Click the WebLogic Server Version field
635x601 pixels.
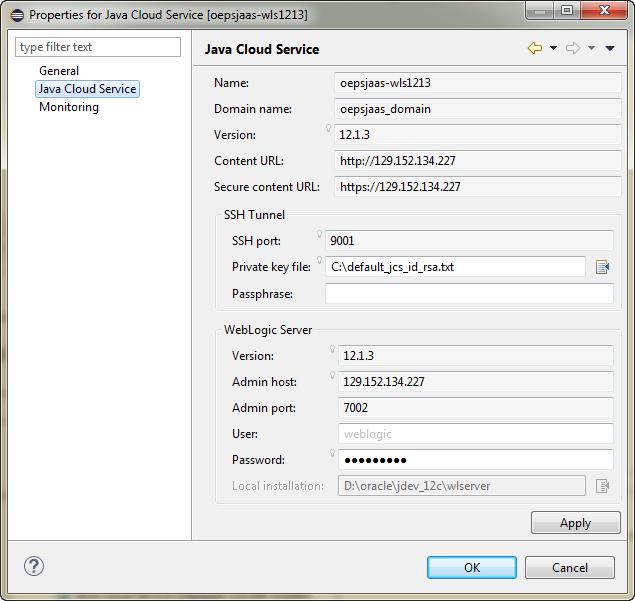coord(476,356)
